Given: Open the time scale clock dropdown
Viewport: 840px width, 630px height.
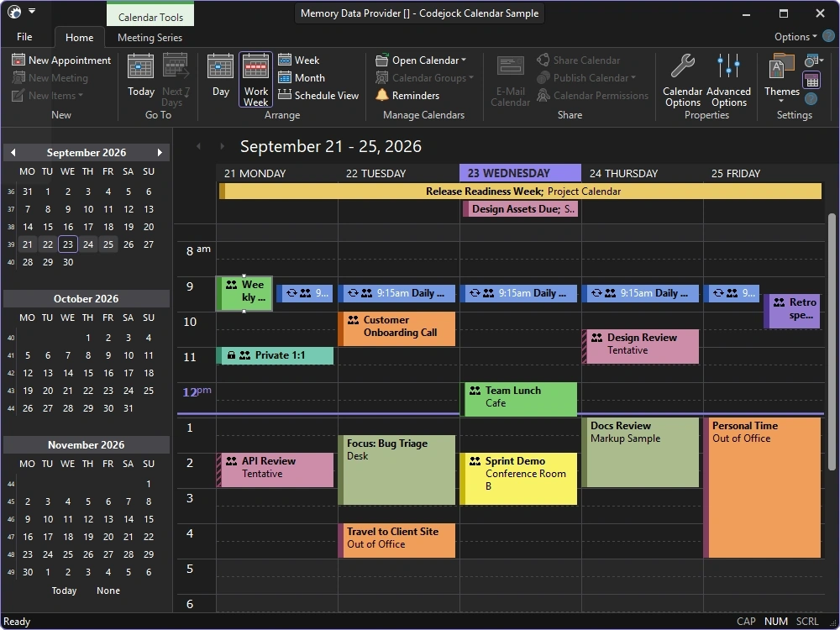Looking at the screenshot, I should coord(812,60).
